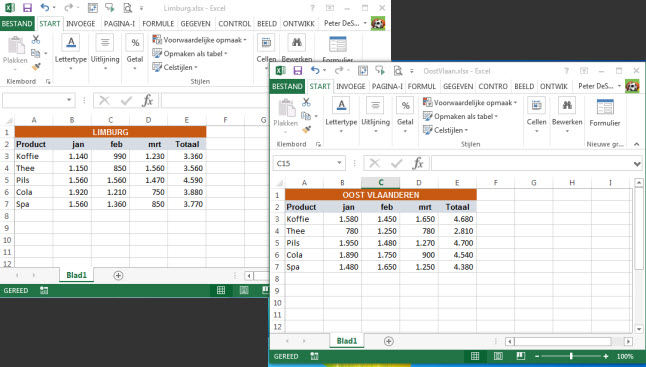
Task: Open Cellen group in OostVlaan window
Action: [x=536, y=115]
